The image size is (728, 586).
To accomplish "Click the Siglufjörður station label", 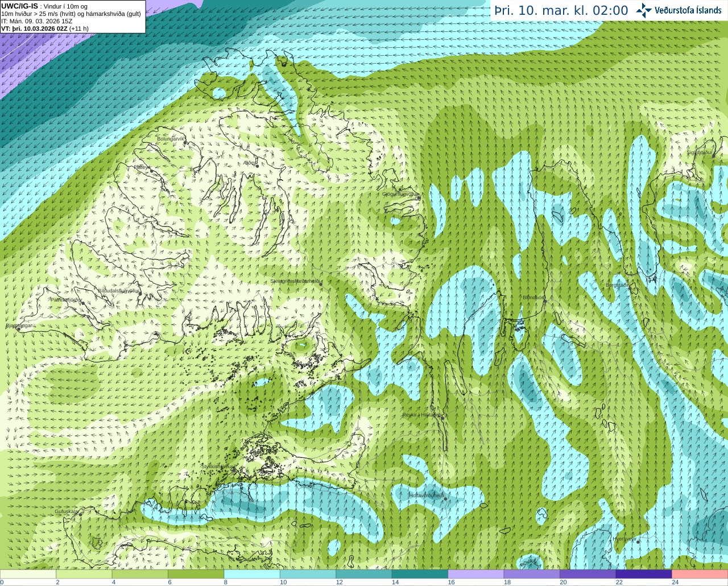I will point(700,152).
